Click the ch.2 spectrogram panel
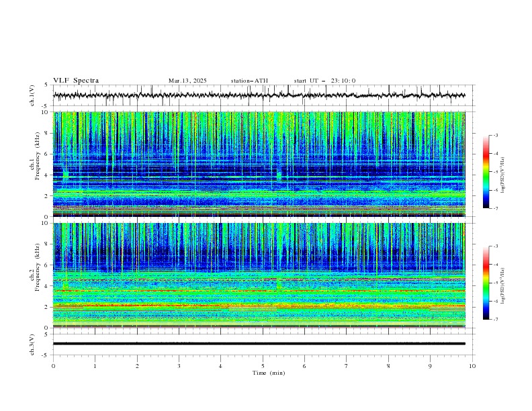 coord(259,275)
